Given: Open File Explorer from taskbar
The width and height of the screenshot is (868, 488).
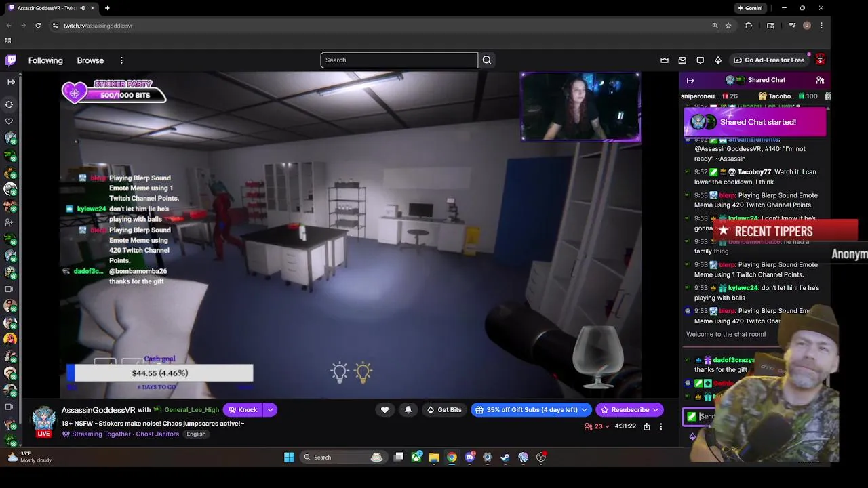Looking at the screenshot, I should tap(434, 457).
